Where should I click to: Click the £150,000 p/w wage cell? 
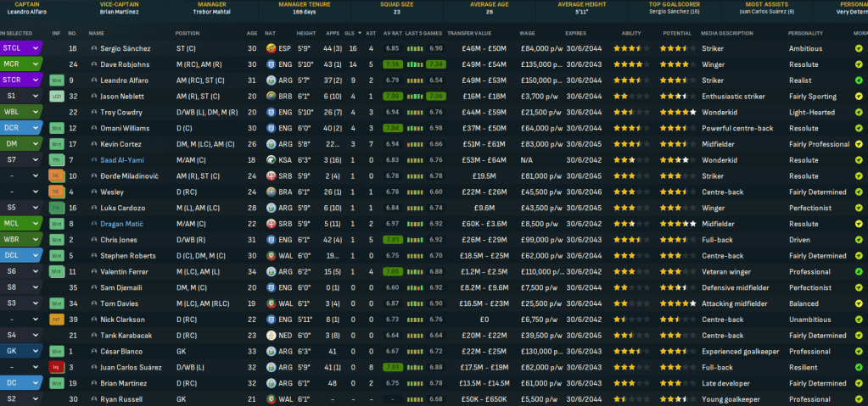(x=541, y=81)
